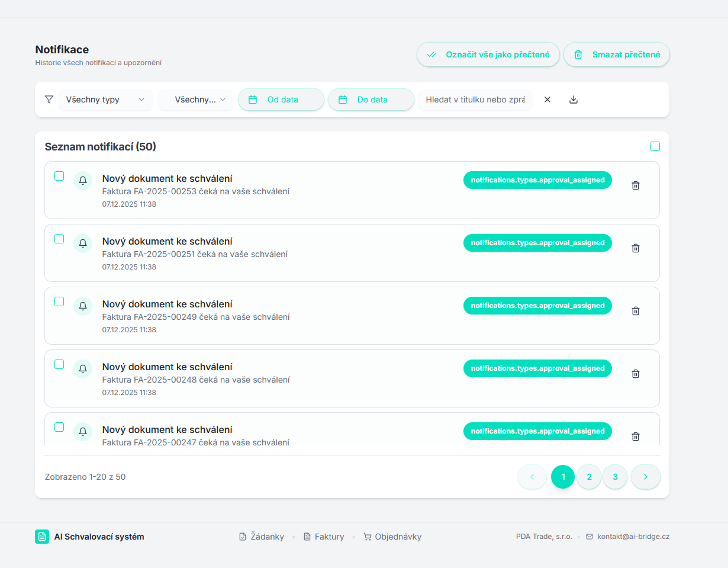Check the select-all checkbox in list header
Image resolution: width=728 pixels, height=568 pixels.
655,146
